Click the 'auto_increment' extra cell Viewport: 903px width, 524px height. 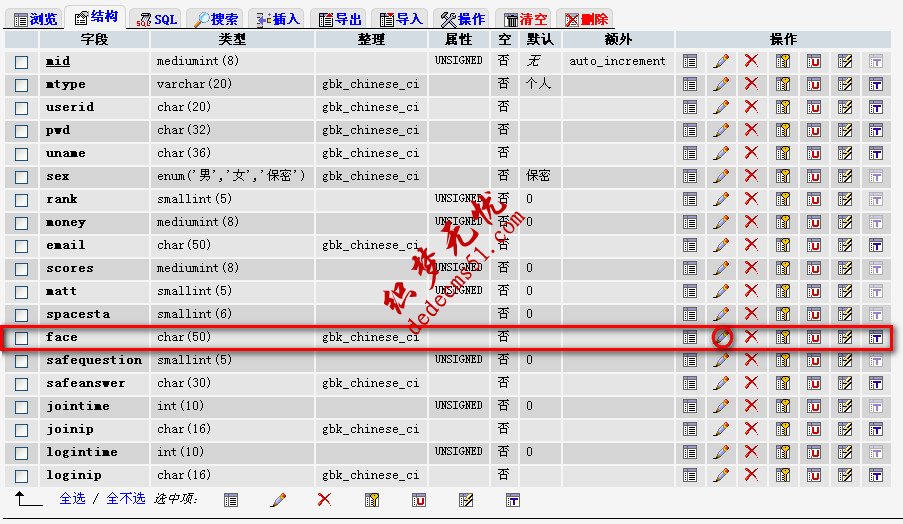tap(617, 61)
